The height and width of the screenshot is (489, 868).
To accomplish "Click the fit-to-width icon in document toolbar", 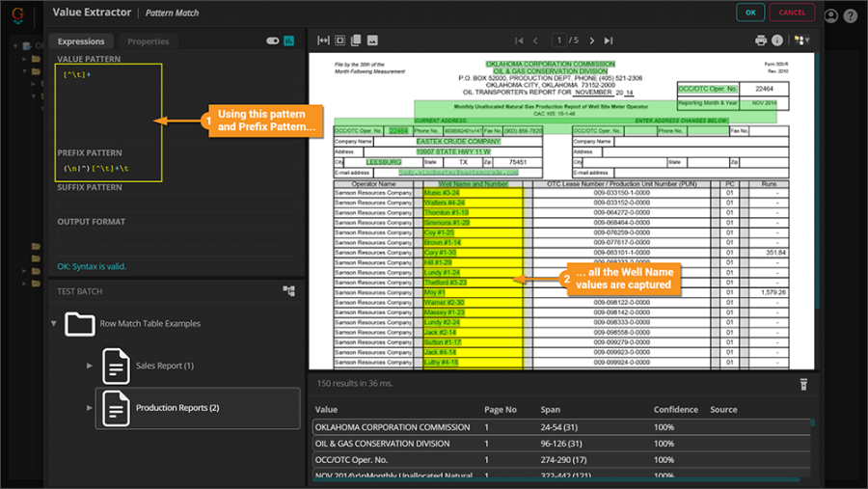I will click(324, 41).
